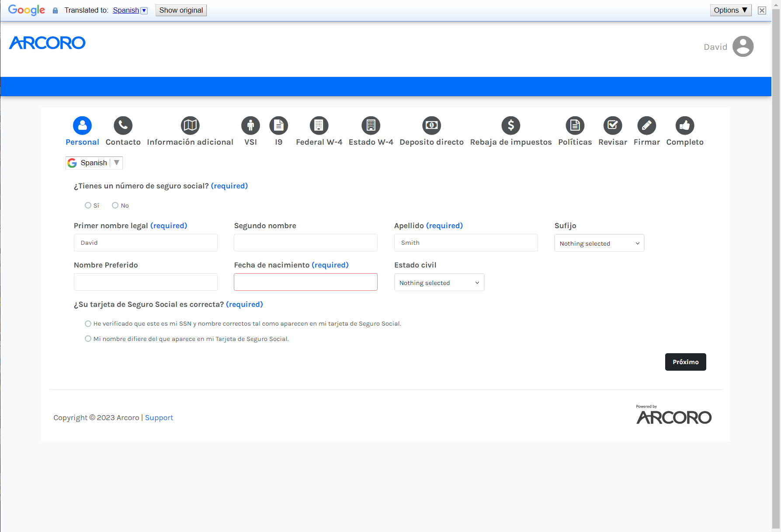Select name differs from card option
Viewport: 781px width, 532px height.
88,339
